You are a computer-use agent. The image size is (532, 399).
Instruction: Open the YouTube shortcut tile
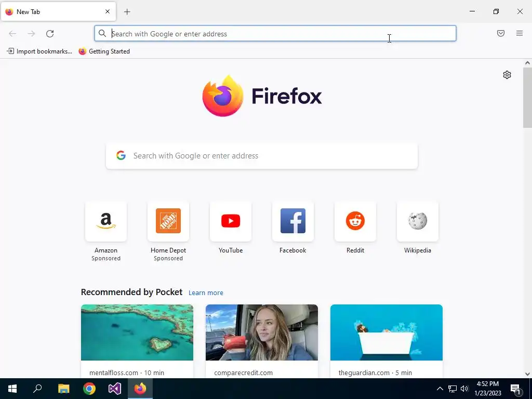(x=231, y=221)
